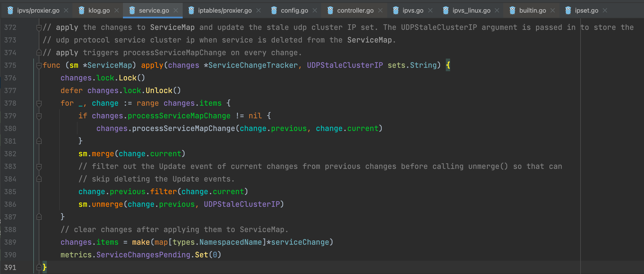Click the gopher icon on builtin.go tab
This screenshot has height=274, width=644.
coord(512,10)
